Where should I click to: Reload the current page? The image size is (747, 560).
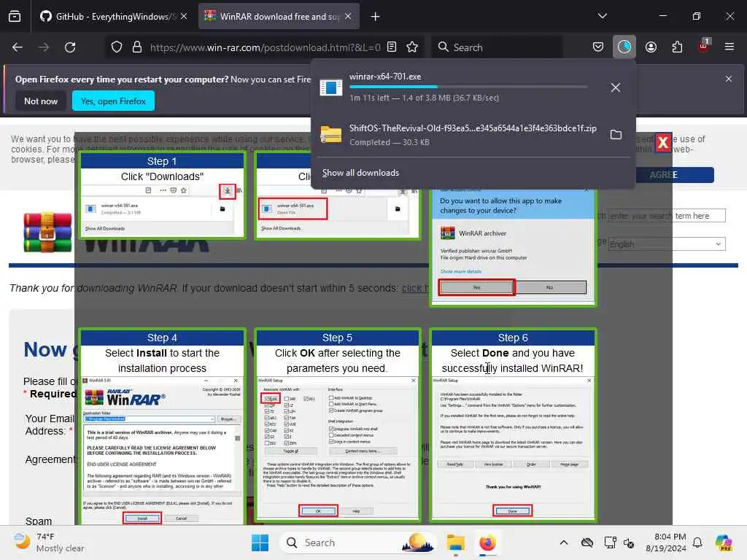tap(70, 47)
